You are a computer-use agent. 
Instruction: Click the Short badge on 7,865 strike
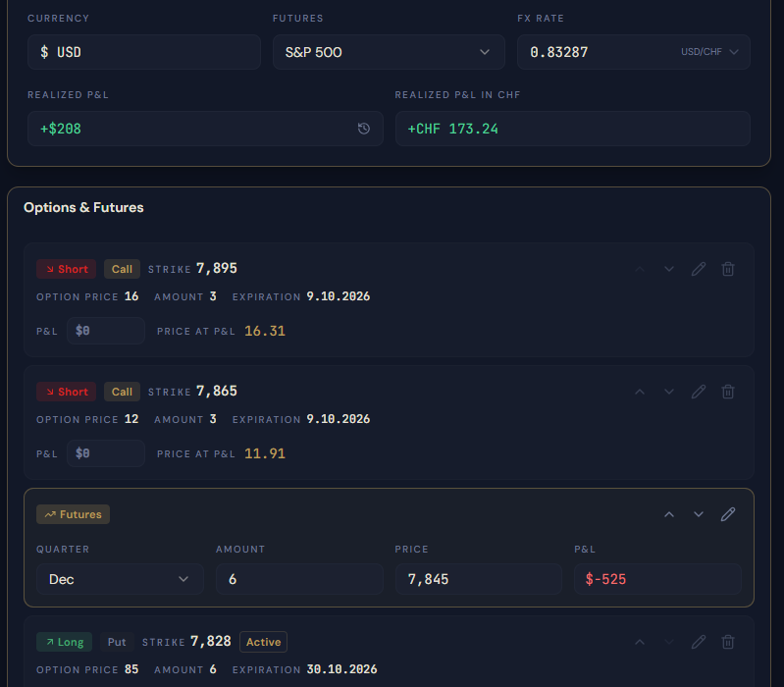[66, 392]
